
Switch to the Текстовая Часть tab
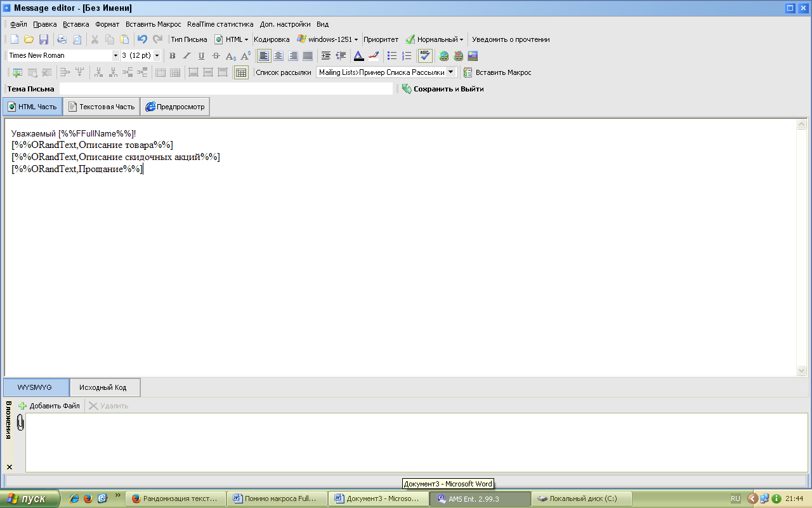click(x=101, y=107)
